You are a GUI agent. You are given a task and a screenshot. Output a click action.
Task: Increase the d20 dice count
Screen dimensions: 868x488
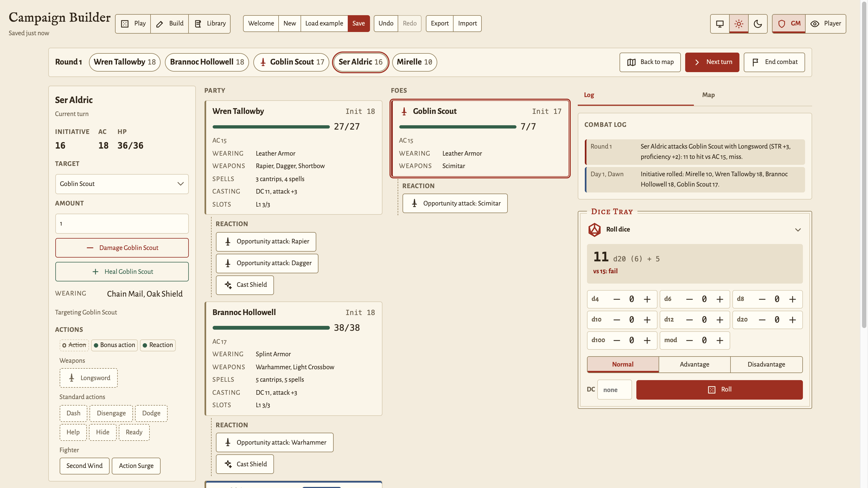click(x=793, y=320)
